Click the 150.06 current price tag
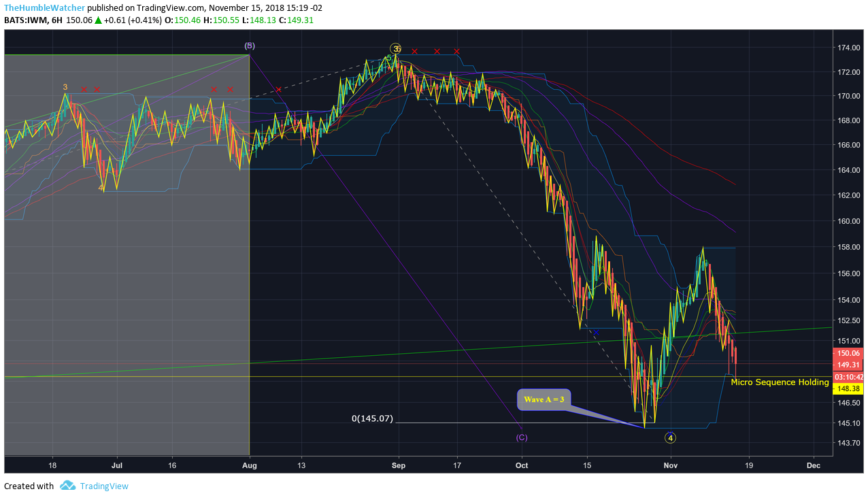 tap(847, 353)
